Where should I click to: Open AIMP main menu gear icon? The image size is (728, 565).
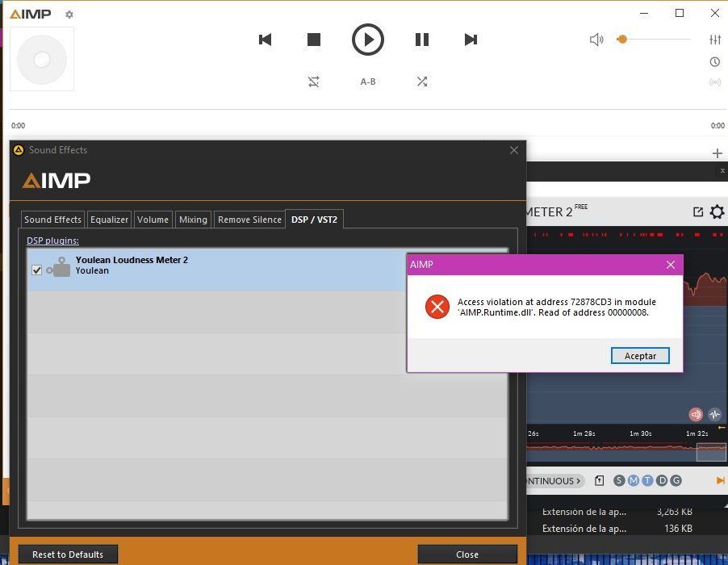69,15
